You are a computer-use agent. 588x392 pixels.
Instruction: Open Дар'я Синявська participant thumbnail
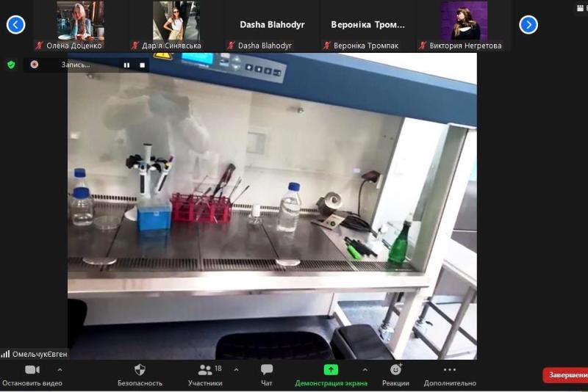pos(176,26)
